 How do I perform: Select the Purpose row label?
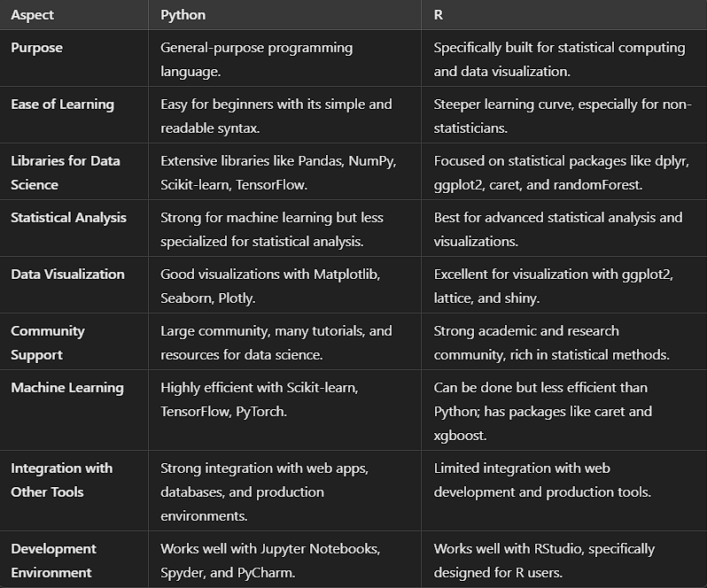(37, 48)
